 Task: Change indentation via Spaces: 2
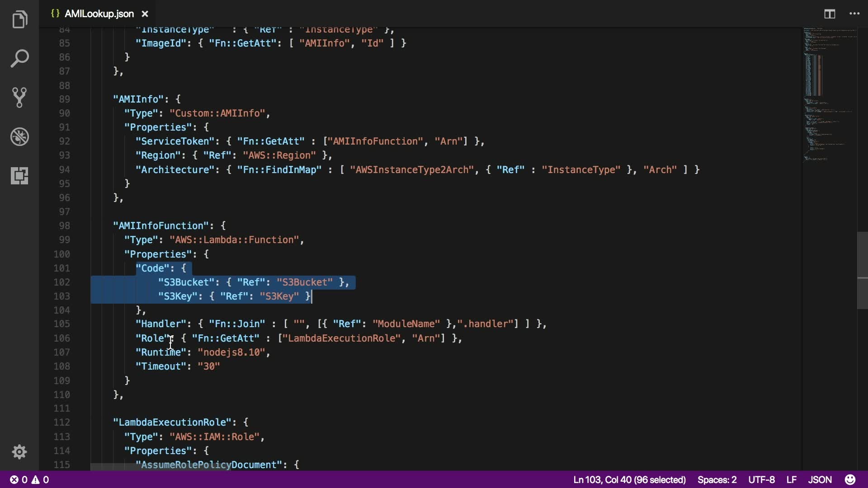click(717, 479)
